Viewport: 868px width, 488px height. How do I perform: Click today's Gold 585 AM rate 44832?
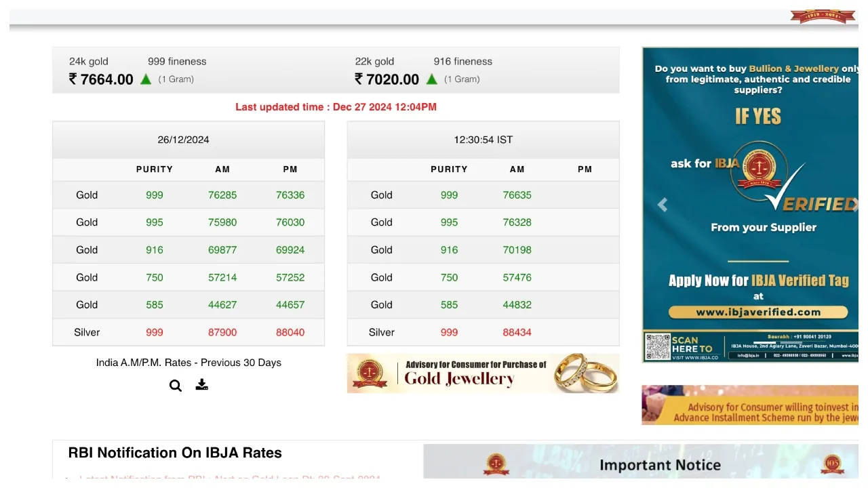517,305
